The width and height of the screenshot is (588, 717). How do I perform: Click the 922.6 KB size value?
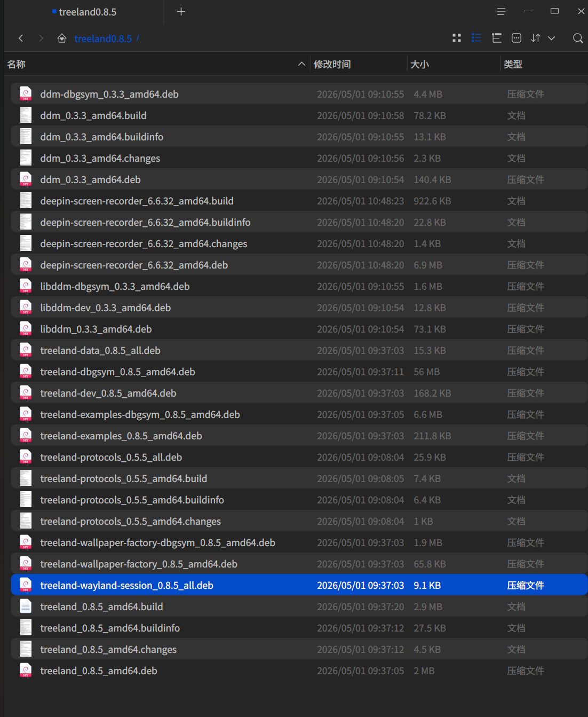[x=432, y=201]
